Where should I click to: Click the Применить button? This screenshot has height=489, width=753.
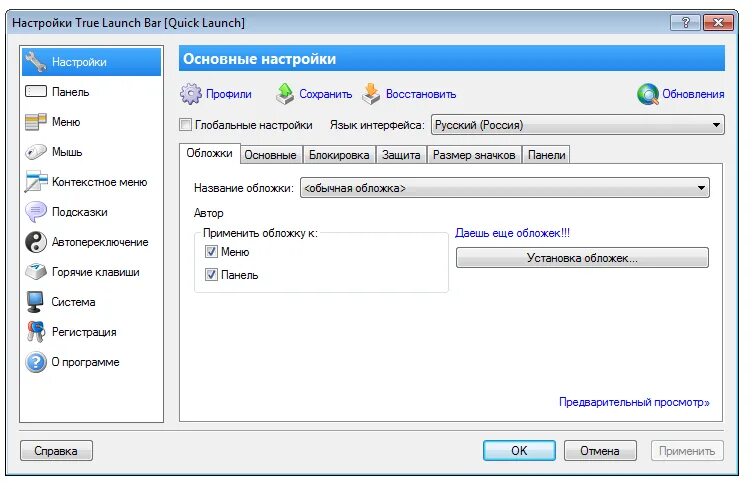coord(687,451)
